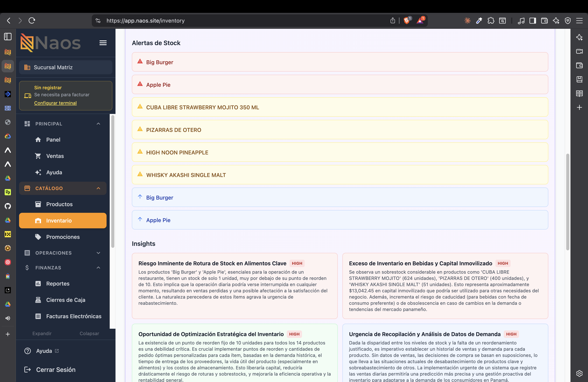Viewport: 588px width, 382px height.
Task: Open browser main menu
Action: 579,20
